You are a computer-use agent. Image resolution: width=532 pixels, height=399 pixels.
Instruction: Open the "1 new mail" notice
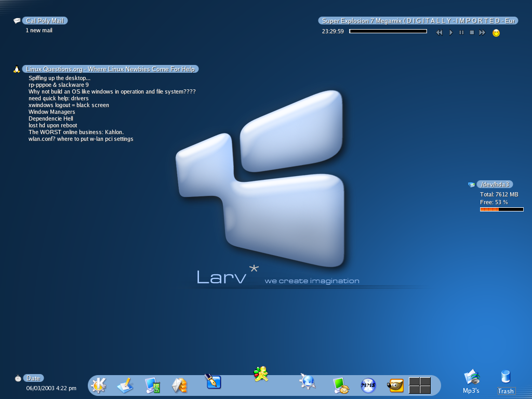(39, 30)
